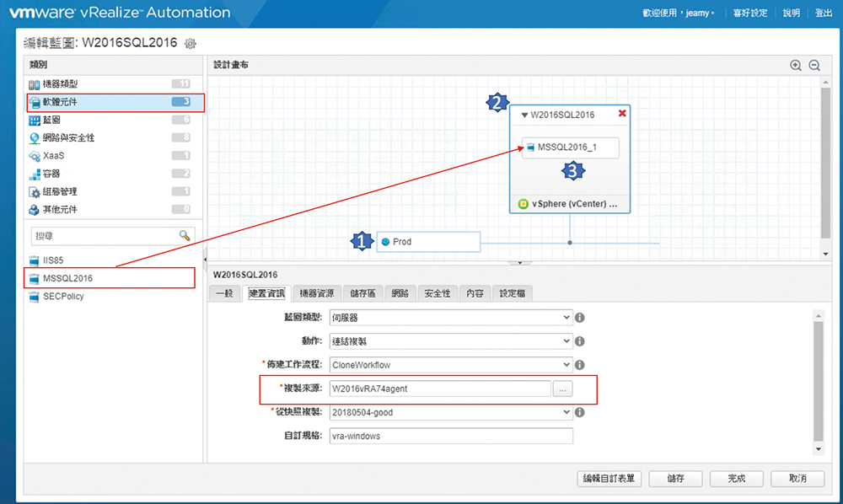Click the 取消 button

797,478
